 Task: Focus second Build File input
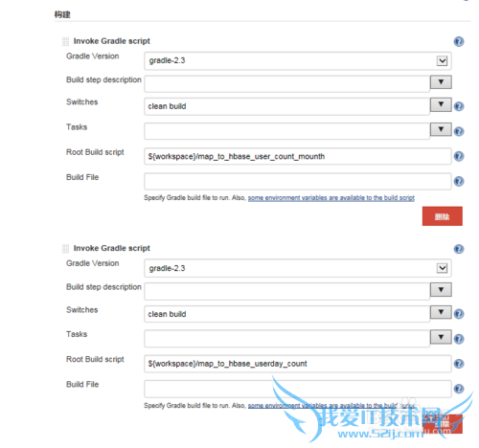click(x=298, y=389)
